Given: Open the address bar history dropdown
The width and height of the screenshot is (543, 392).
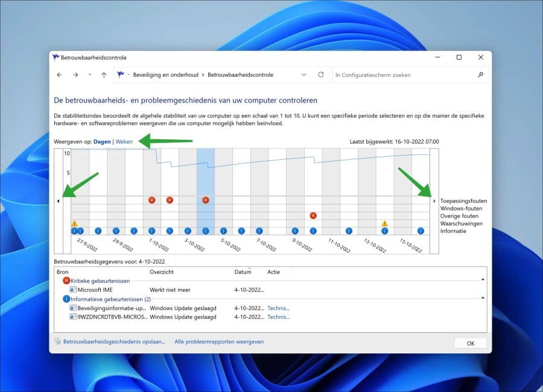Looking at the screenshot, I should point(303,75).
